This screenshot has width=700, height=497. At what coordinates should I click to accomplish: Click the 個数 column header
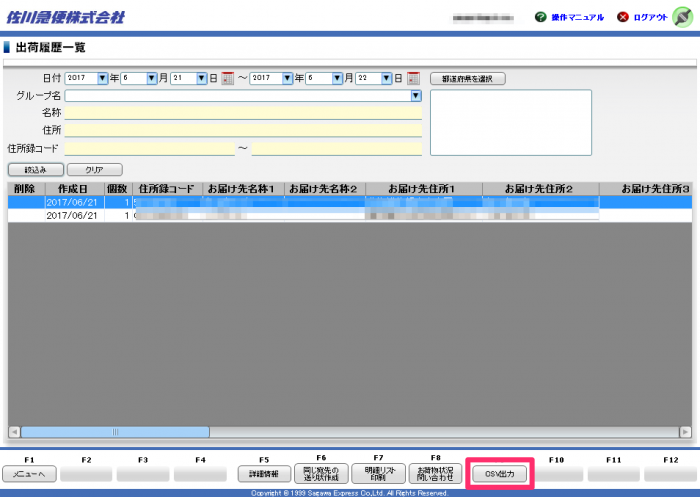[117, 189]
